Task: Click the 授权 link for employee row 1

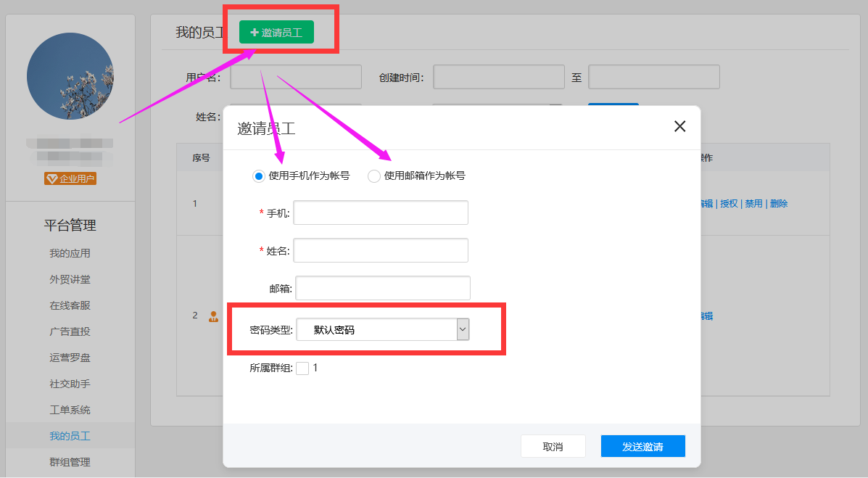Action: pyautogui.click(x=728, y=203)
